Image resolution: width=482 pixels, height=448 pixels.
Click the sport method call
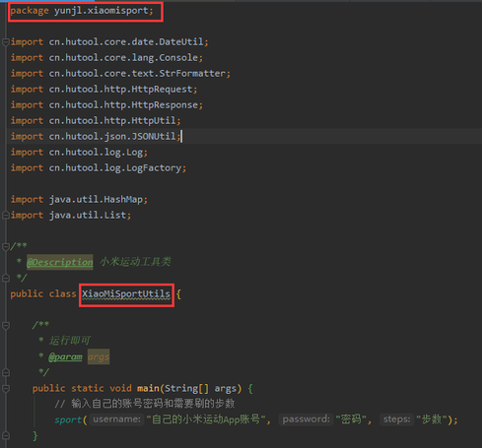tap(68, 419)
